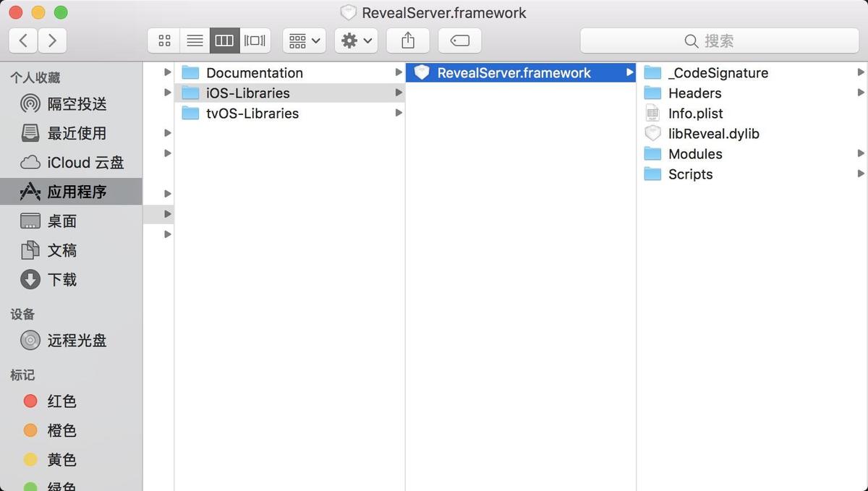
Task: Select the Headers folder
Action: (752, 93)
